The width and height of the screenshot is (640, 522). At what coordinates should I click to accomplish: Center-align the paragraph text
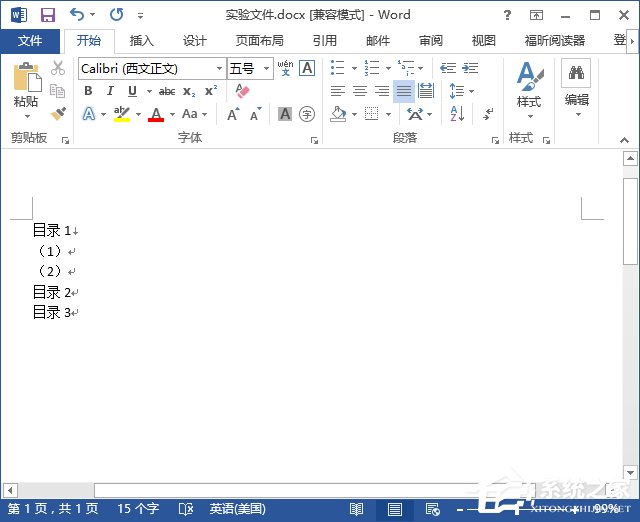pos(359,91)
